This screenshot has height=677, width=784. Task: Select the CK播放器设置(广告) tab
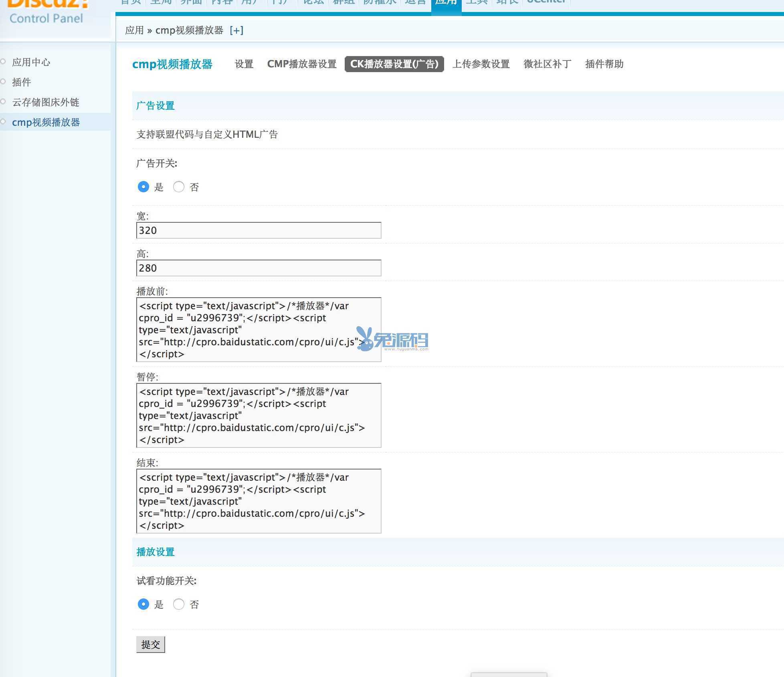[394, 64]
